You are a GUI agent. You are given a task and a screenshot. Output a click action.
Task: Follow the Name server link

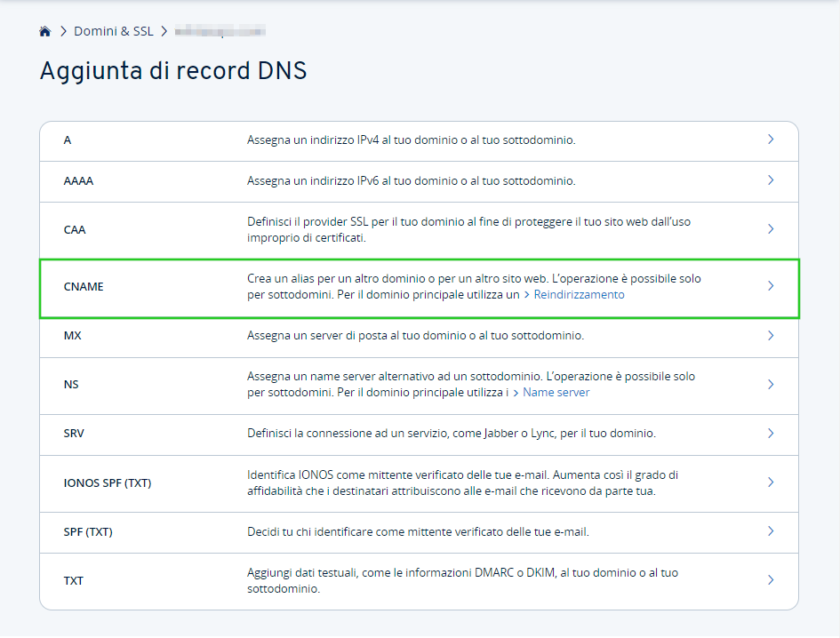556,393
